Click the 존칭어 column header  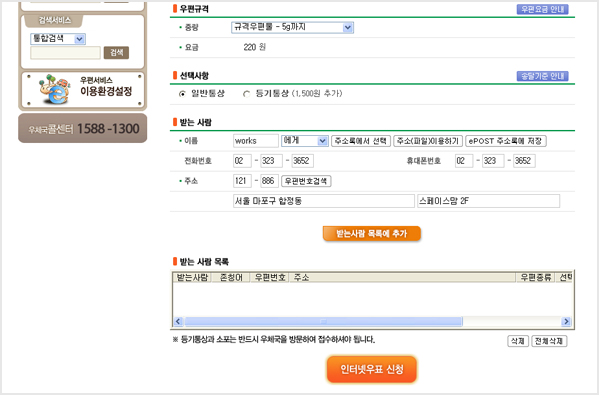tap(231, 278)
